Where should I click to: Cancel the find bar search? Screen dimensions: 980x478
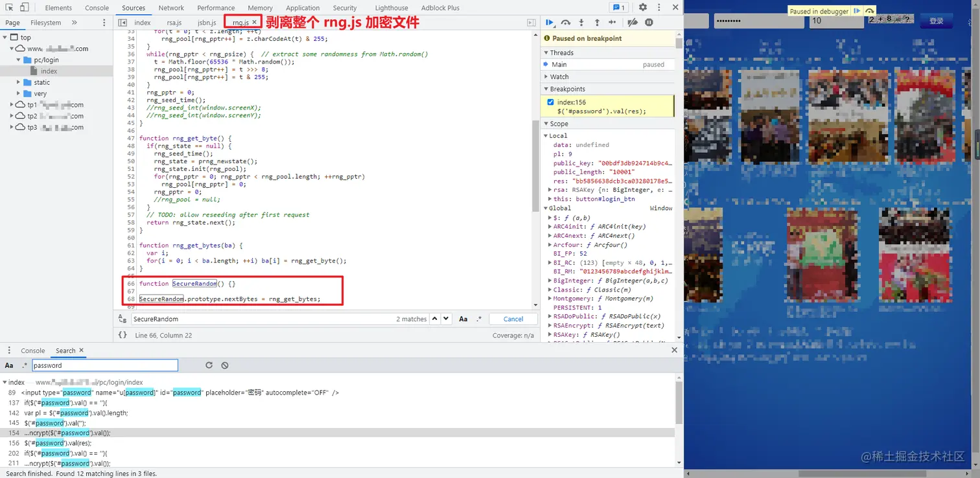coord(513,319)
